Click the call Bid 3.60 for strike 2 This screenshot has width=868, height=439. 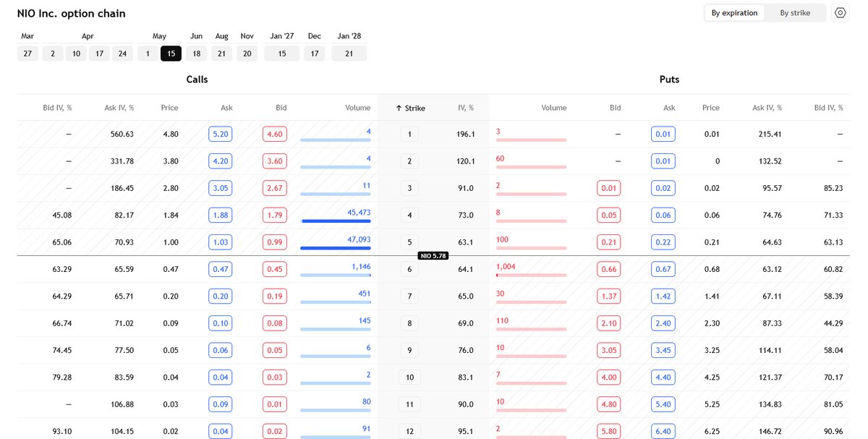click(275, 161)
